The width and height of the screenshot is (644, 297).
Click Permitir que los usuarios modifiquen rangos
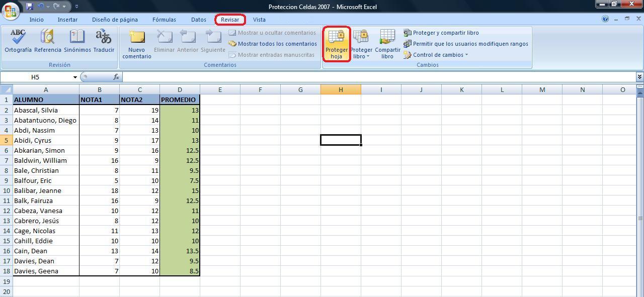click(x=466, y=44)
